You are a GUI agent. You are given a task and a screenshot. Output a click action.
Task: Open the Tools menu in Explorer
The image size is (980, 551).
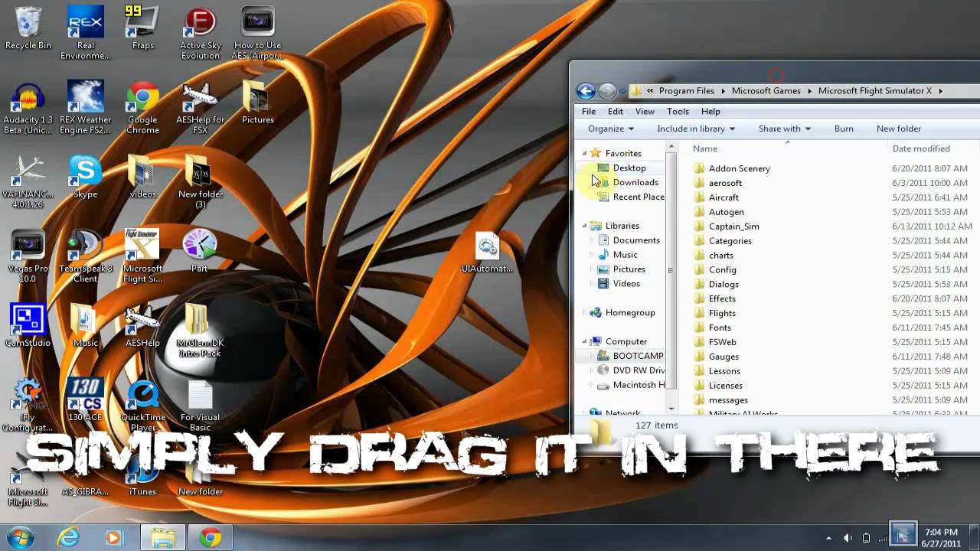click(678, 112)
